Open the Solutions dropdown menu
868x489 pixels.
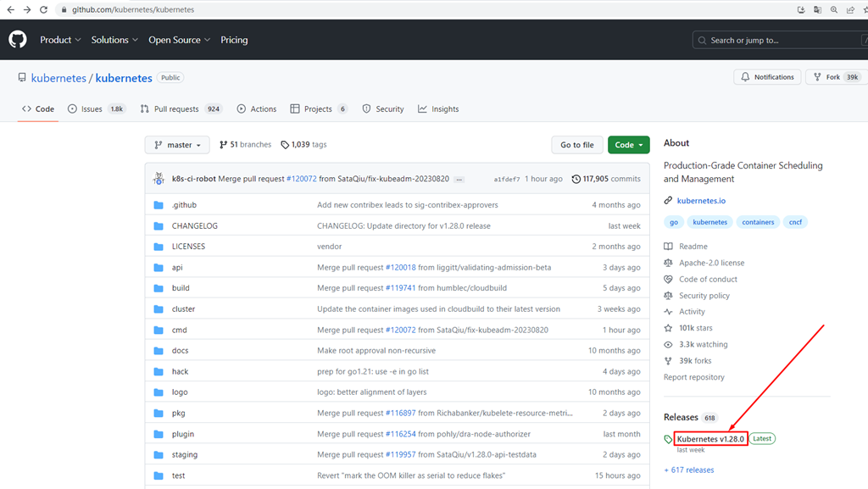pyautogui.click(x=114, y=40)
